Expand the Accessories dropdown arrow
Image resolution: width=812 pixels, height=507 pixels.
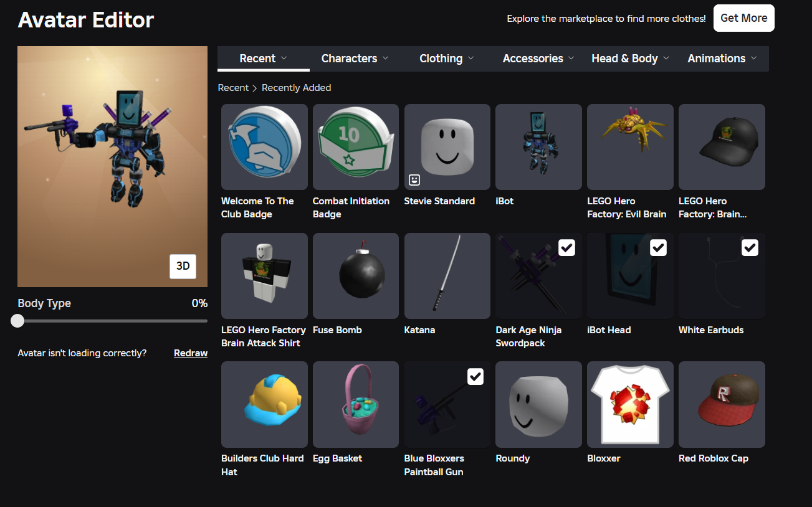coord(571,58)
